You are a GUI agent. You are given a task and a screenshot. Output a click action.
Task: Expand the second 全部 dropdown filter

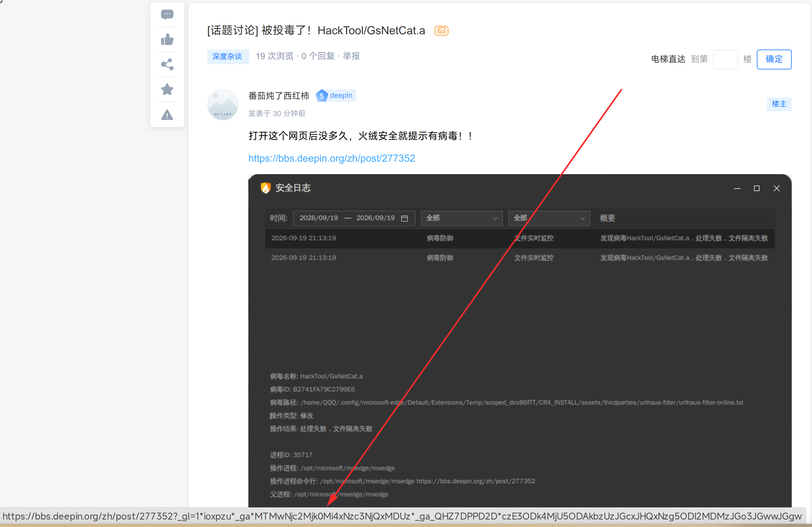549,218
